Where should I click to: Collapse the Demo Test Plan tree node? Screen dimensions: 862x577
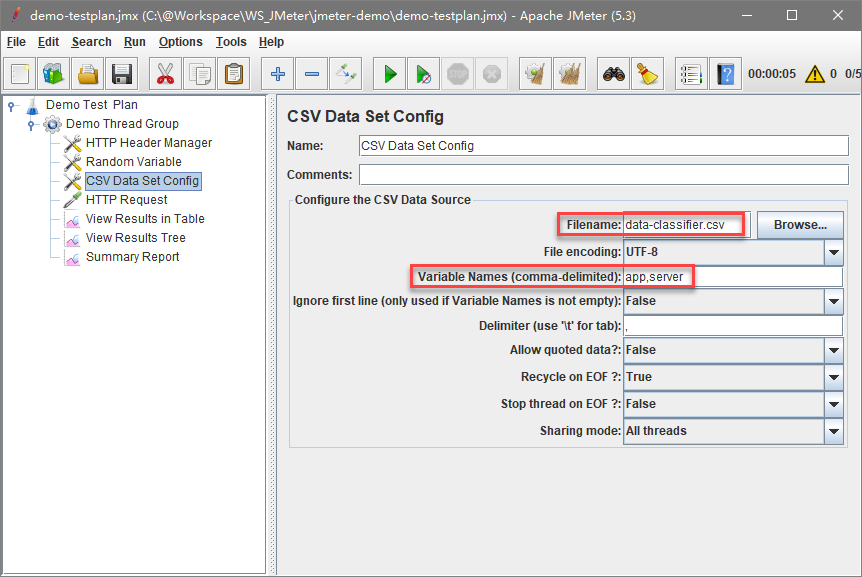pos(12,106)
